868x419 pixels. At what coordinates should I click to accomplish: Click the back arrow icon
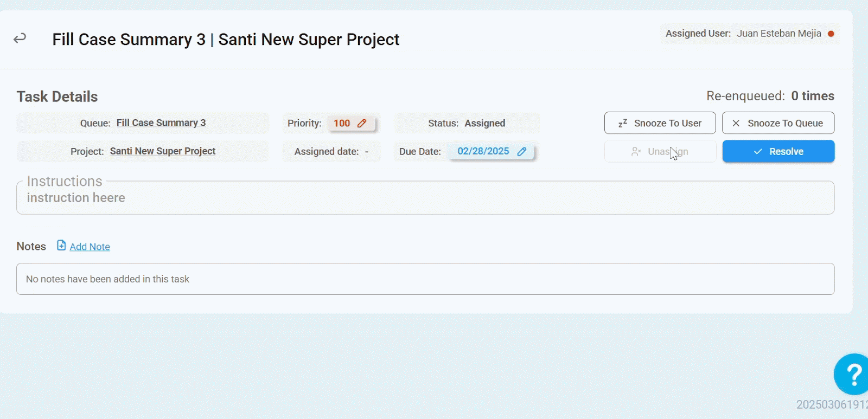pos(20,38)
